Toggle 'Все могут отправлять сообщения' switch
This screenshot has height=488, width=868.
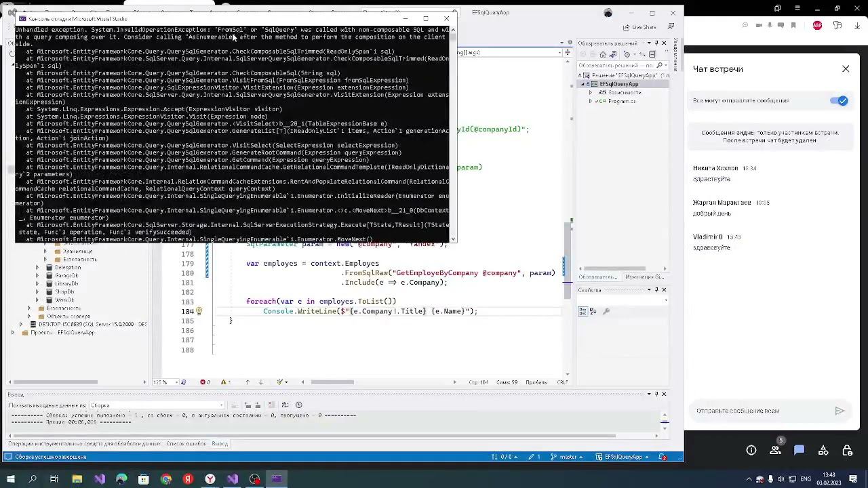pyautogui.click(x=839, y=101)
